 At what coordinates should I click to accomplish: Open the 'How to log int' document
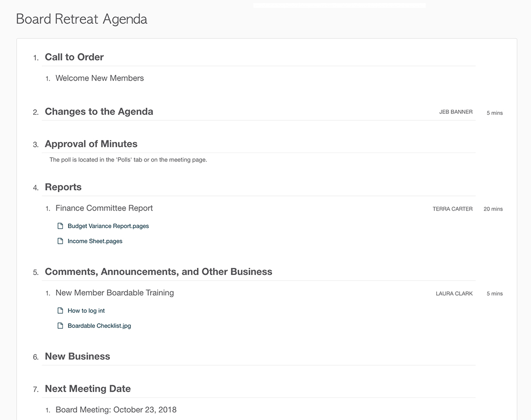tap(86, 311)
